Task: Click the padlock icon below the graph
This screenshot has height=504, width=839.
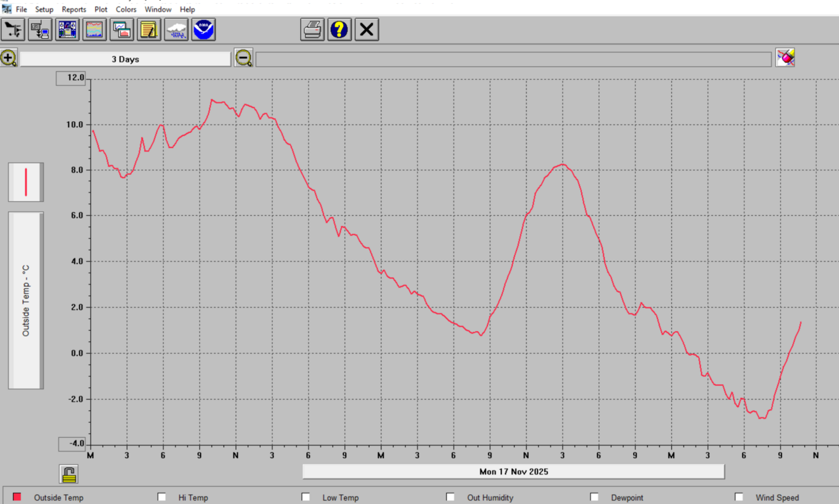Action: 69,473
